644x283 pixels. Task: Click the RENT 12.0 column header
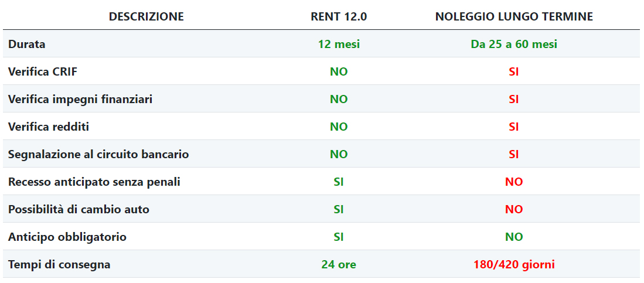pos(339,16)
